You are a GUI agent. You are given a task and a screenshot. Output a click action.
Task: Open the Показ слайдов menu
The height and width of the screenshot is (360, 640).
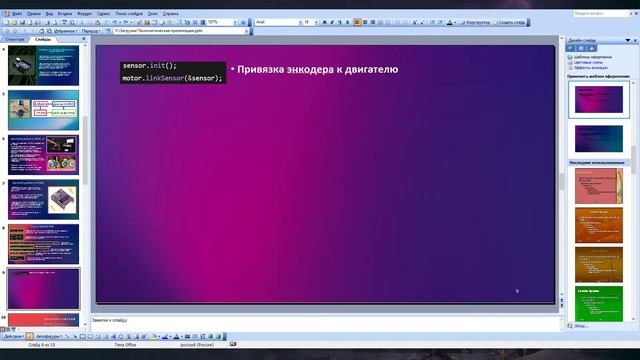pyautogui.click(x=129, y=14)
